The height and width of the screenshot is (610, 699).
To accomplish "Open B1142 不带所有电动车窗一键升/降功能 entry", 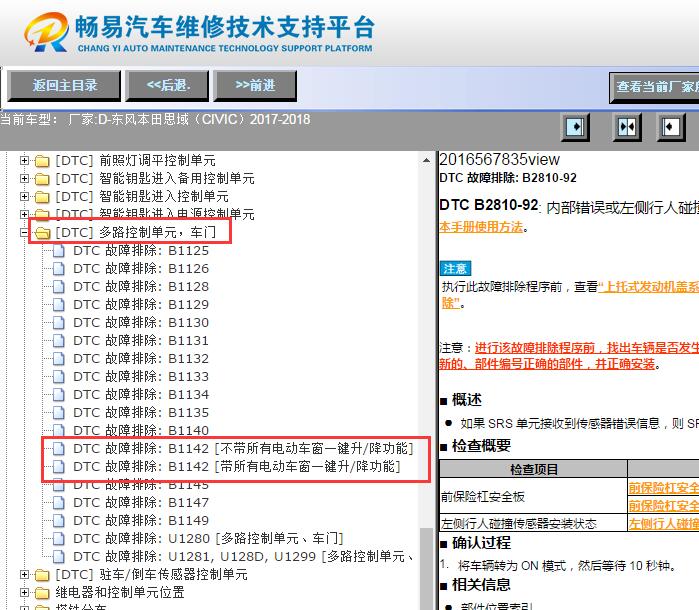I will click(x=243, y=449).
